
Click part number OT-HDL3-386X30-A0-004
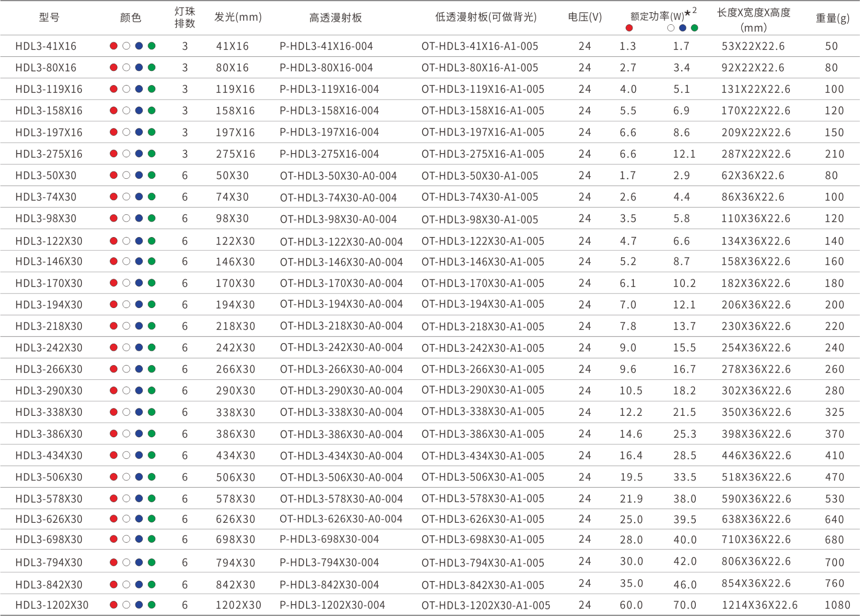[341, 434]
